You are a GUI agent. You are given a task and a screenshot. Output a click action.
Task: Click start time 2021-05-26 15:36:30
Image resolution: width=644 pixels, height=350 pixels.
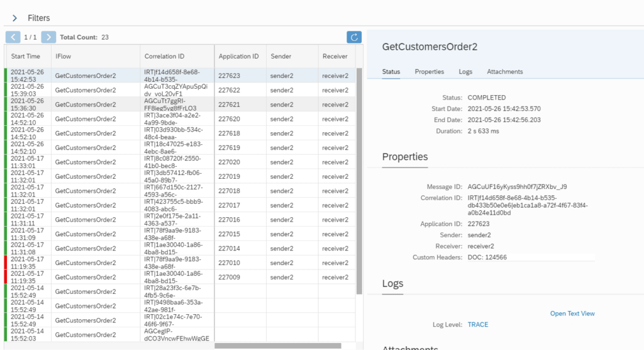coord(27,104)
